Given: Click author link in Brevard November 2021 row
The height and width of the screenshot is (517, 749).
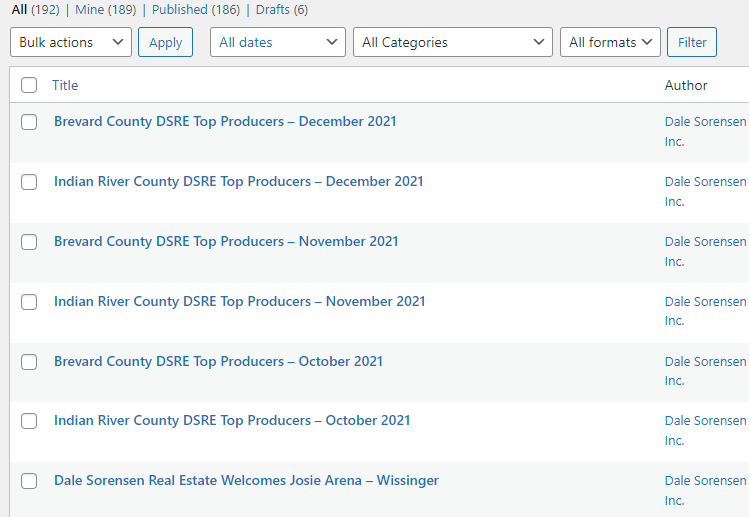Looking at the screenshot, I should pyautogui.click(x=705, y=251).
